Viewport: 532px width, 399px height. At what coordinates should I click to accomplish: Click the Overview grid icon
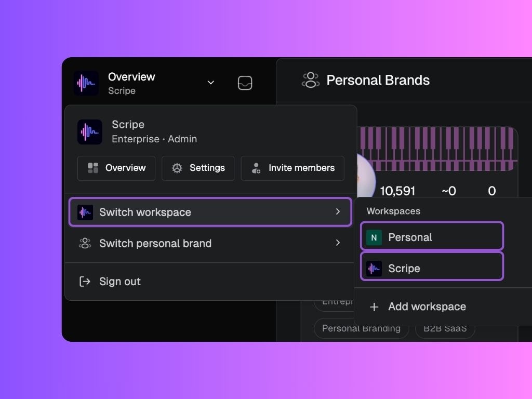(x=93, y=168)
